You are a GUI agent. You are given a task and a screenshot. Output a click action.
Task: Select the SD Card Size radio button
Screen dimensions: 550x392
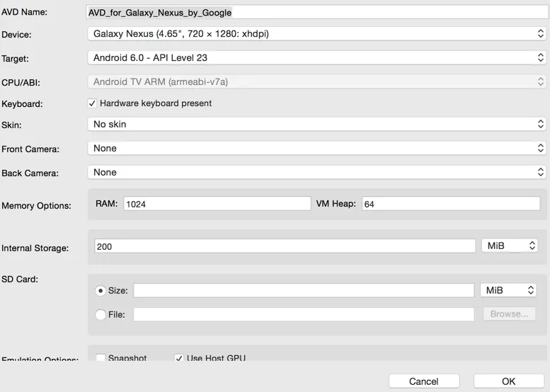(101, 291)
